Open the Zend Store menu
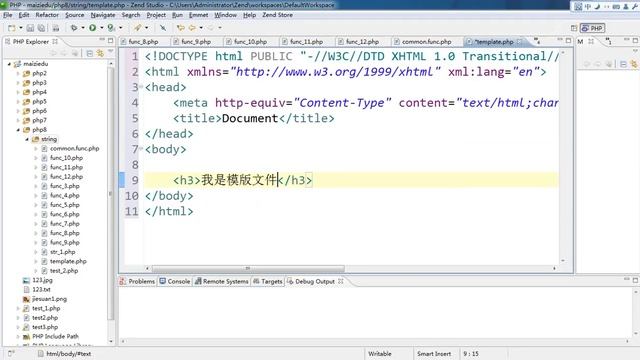 click(x=277, y=15)
